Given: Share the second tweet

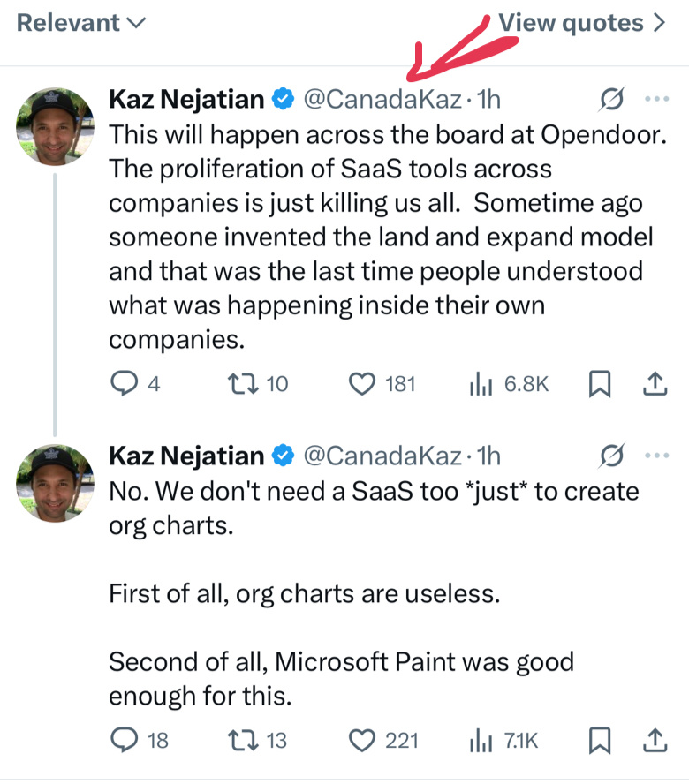Looking at the screenshot, I should tap(654, 740).
